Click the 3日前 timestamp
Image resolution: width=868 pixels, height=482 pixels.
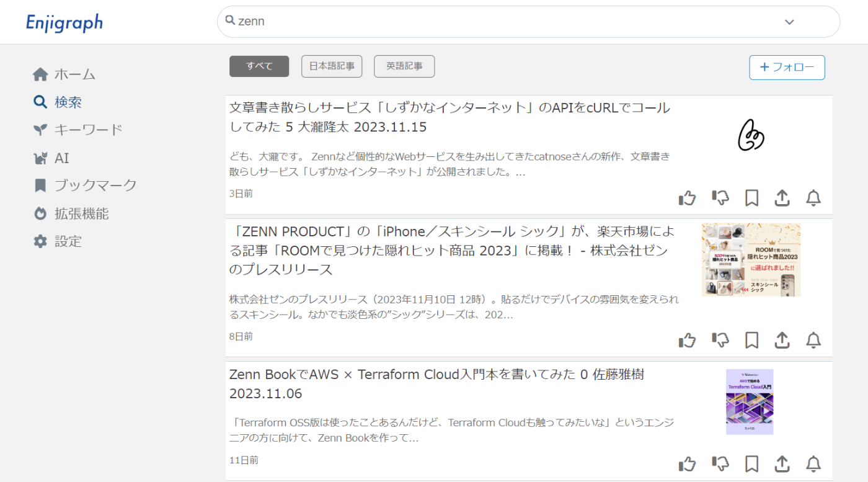coord(241,194)
